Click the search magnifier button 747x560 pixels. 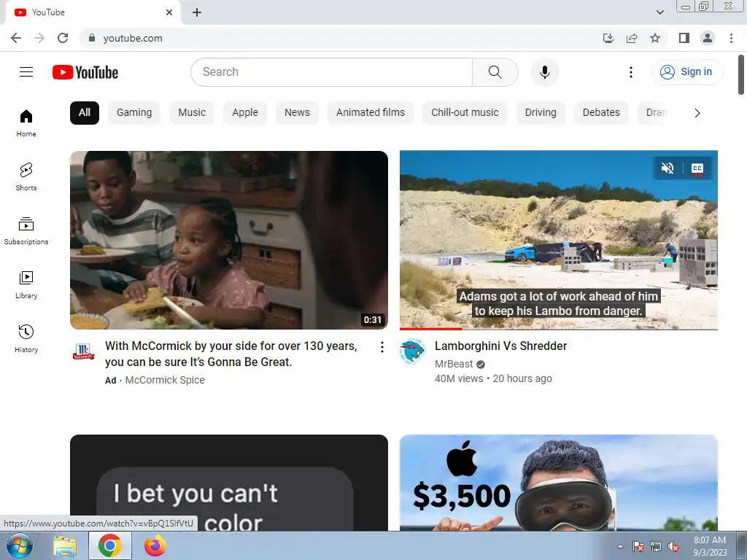pos(495,72)
